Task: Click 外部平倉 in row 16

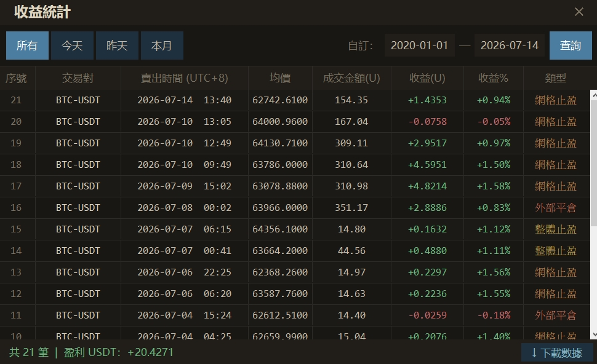Action: tap(556, 208)
